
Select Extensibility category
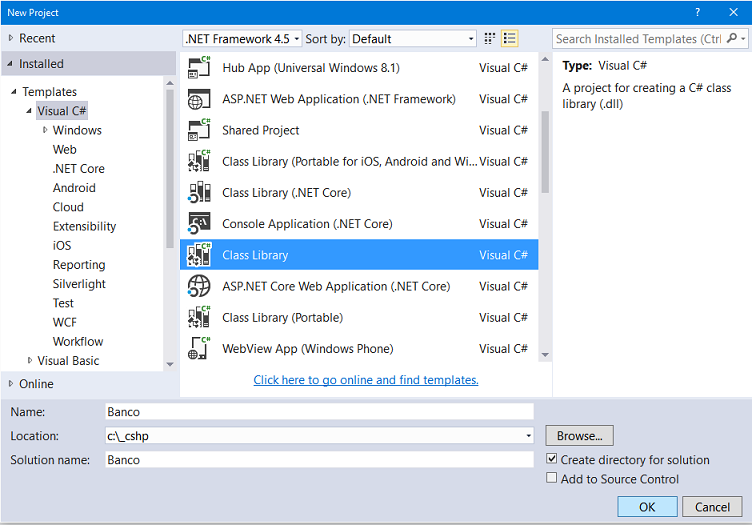coord(84,226)
